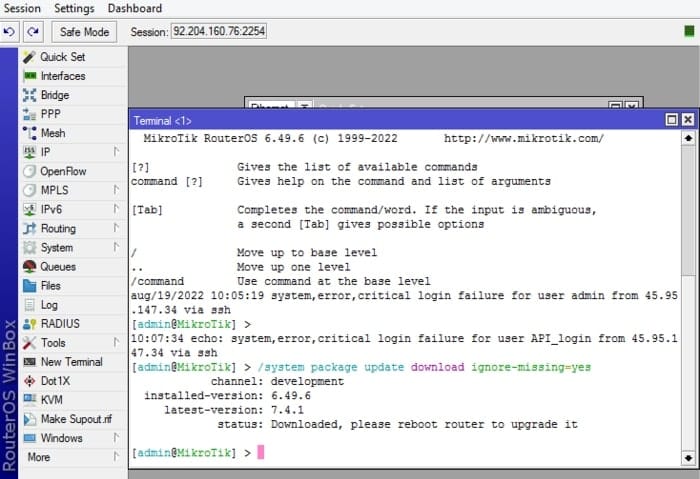Image resolution: width=700 pixels, height=479 pixels.
Task: Open Quick Set wand icon
Action: (x=29, y=57)
